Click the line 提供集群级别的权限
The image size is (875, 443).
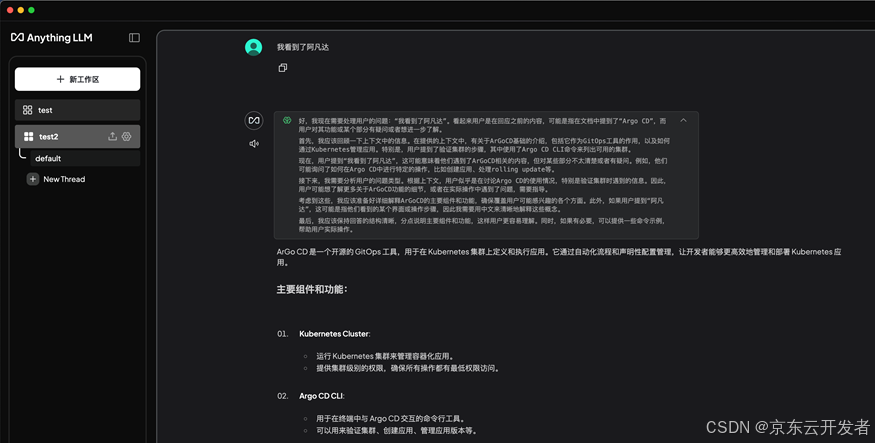408,368
